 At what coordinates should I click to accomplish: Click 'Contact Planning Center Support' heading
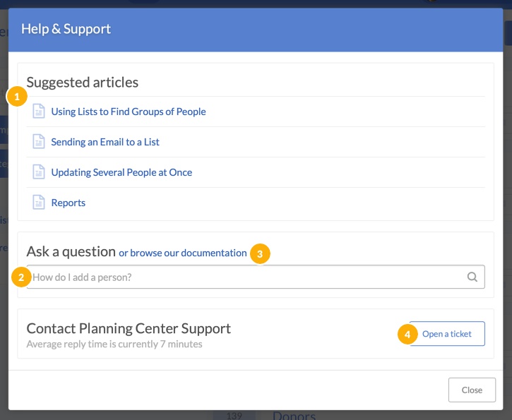[x=129, y=328]
